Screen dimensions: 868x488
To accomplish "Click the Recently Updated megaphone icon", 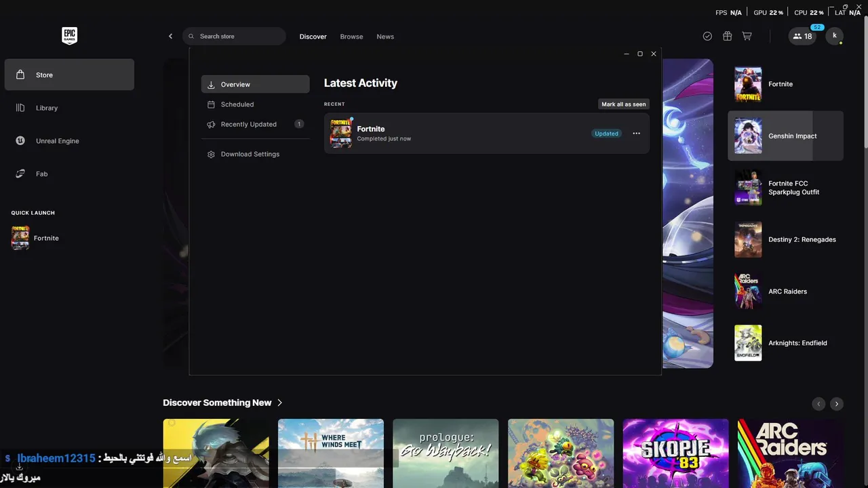I will [x=211, y=124].
